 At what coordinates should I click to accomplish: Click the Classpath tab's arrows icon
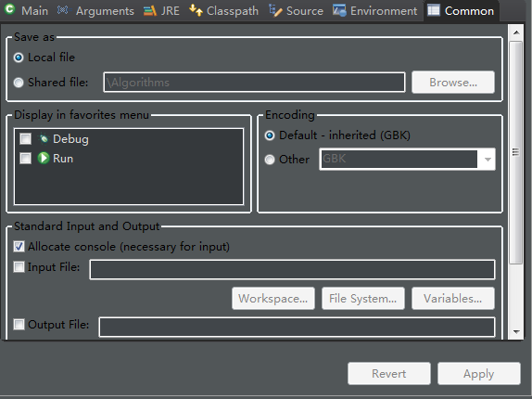(196, 10)
